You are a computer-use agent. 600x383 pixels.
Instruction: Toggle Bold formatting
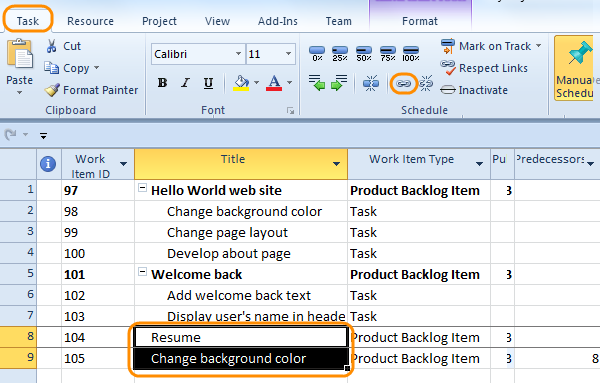tap(162, 83)
